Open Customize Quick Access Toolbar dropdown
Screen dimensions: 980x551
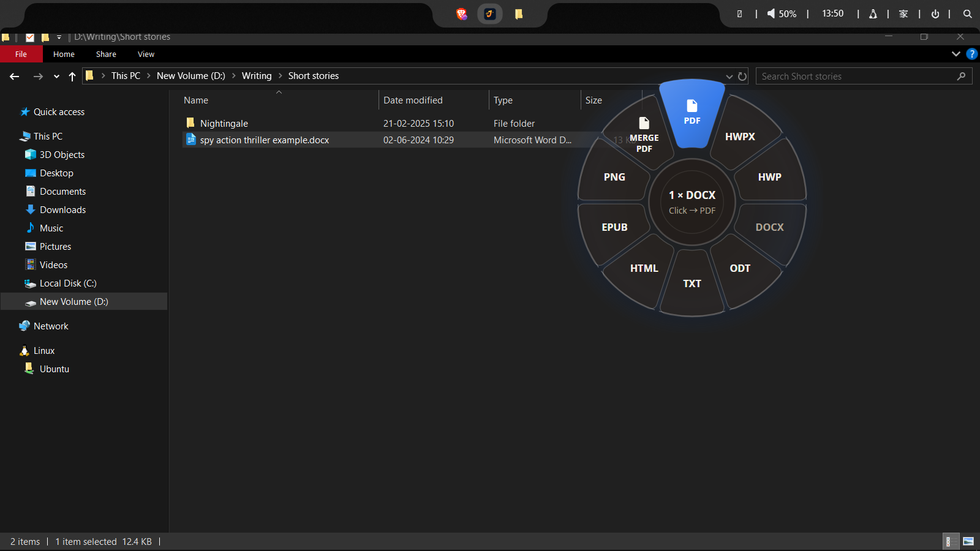[x=59, y=37]
